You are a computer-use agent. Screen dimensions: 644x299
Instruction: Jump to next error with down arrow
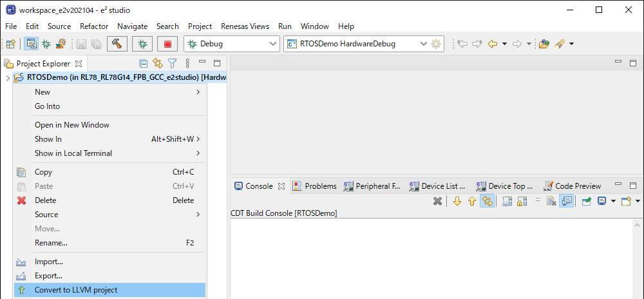pyautogui.click(x=457, y=201)
